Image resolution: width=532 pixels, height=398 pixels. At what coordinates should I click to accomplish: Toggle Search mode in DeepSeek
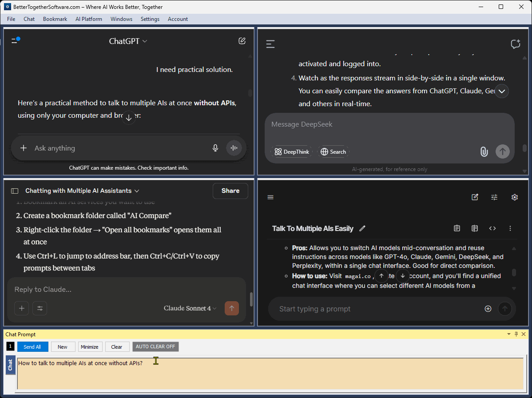pos(333,151)
